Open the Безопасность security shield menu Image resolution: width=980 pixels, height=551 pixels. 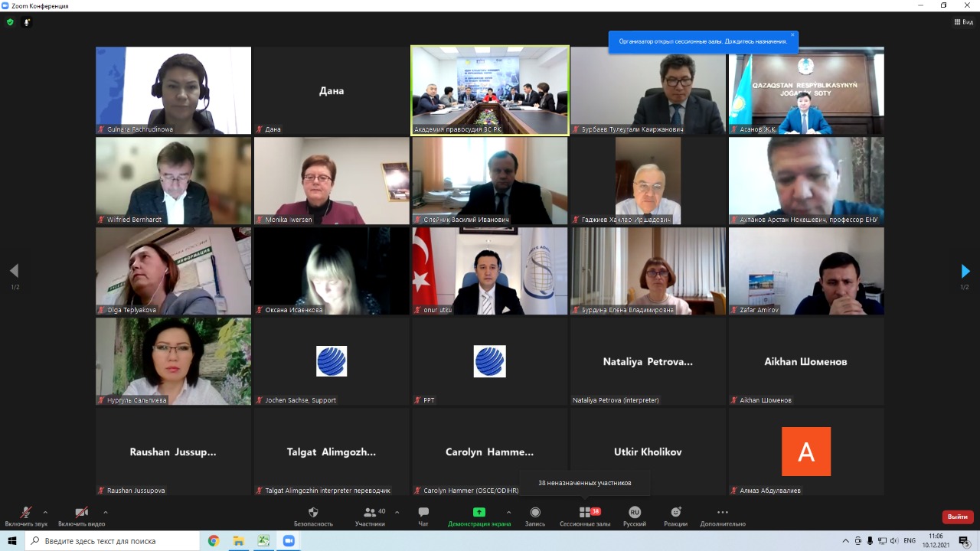pos(313,516)
